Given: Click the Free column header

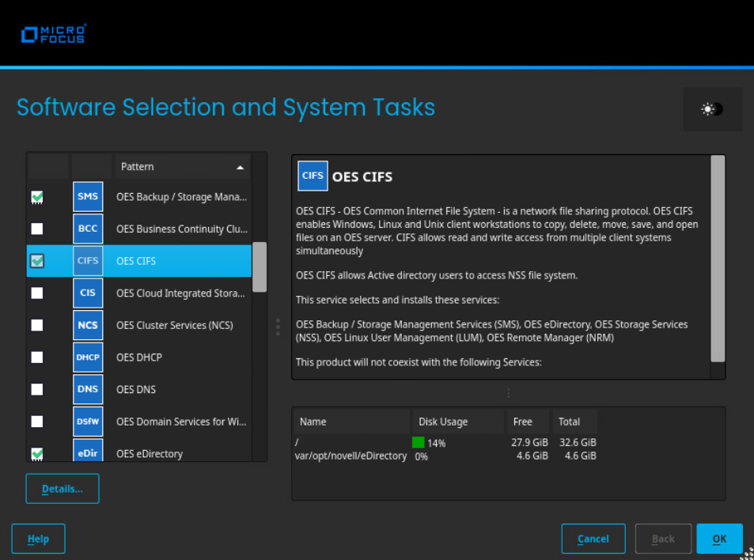Looking at the screenshot, I should pyautogui.click(x=525, y=422).
